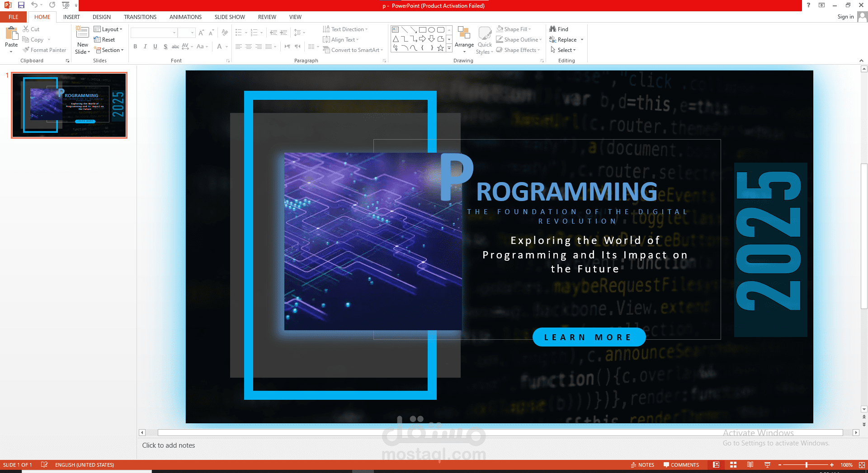Increase the list indent level
This screenshot has width=868, height=473.
coord(283,33)
